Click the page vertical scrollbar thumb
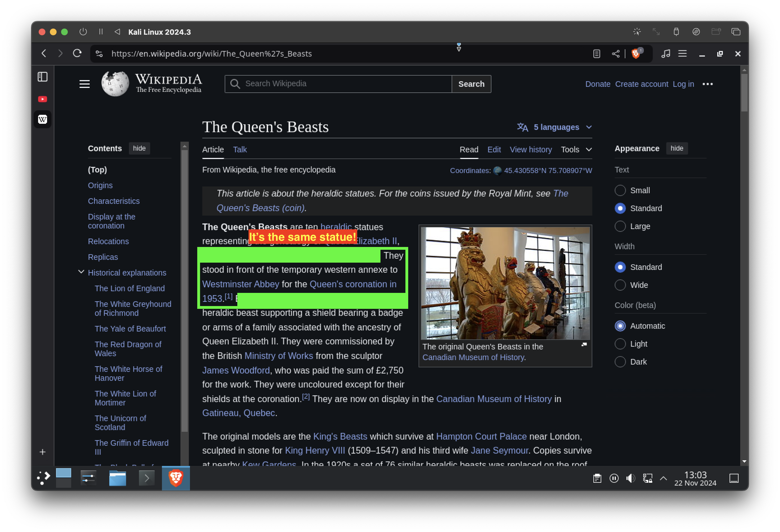This screenshot has height=532, width=780. (744, 92)
